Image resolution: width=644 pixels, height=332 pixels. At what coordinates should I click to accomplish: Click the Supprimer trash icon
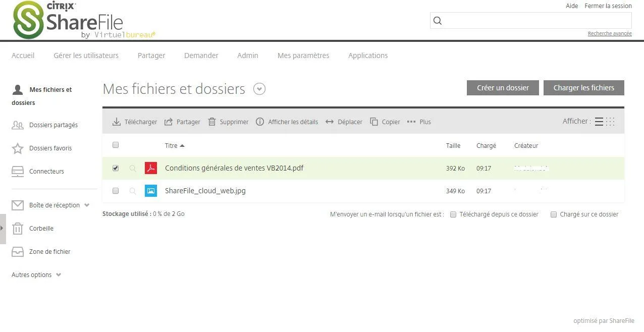click(212, 122)
